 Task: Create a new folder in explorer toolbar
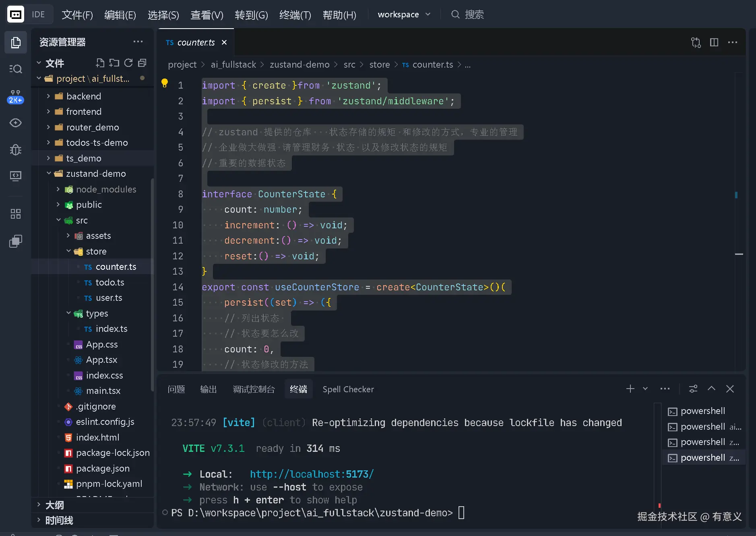(114, 63)
